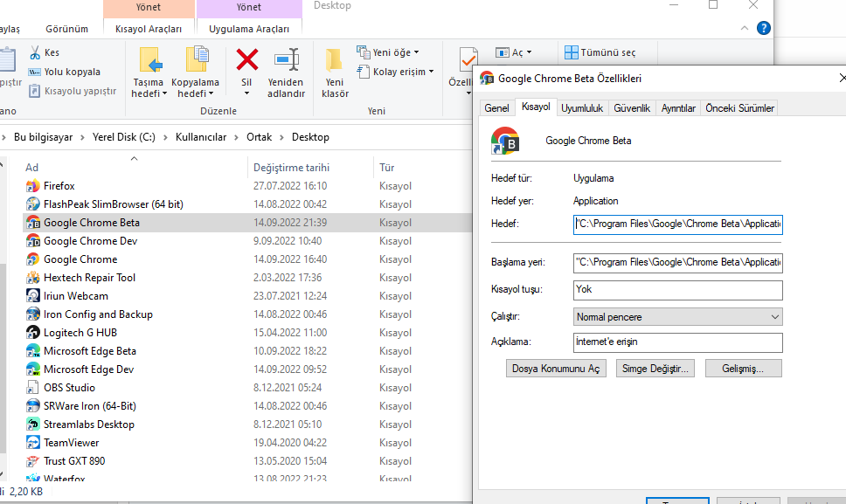The height and width of the screenshot is (504, 846).
Task: Open the Uygulama Araçları ribbon tab
Action: [x=249, y=29]
